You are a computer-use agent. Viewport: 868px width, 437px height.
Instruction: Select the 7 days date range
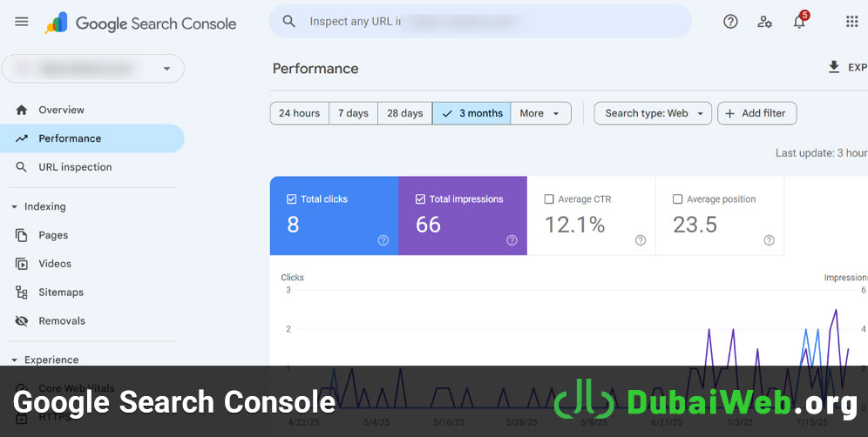click(x=353, y=113)
